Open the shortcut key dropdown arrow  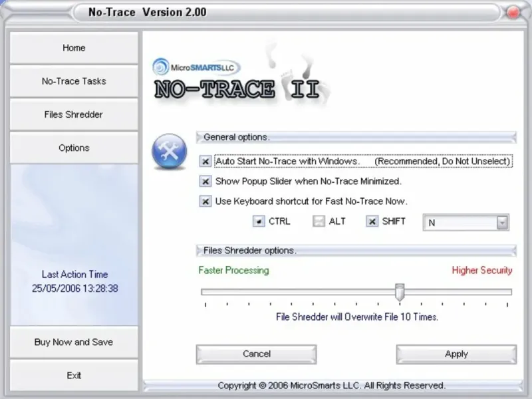(x=502, y=223)
